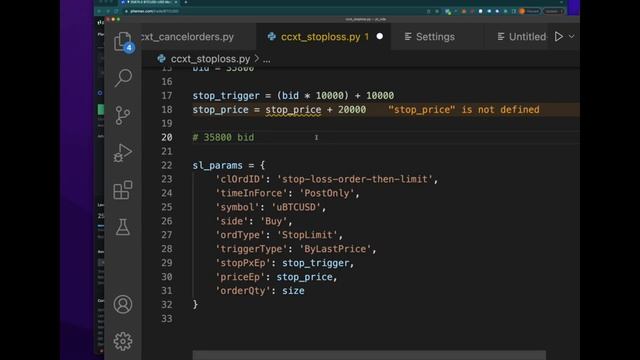Click the 'uBTCUSD' symbol string
The image size is (640, 360).
[x=296, y=207]
